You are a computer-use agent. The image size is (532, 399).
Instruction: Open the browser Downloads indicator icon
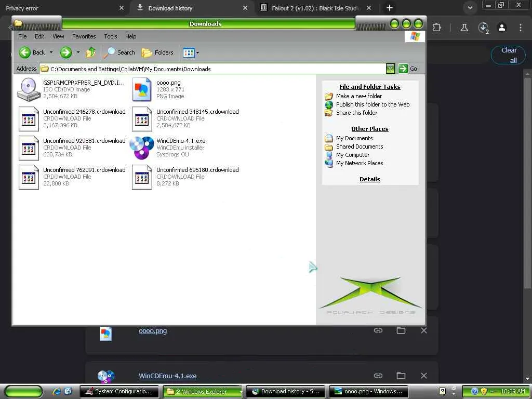click(x=483, y=28)
